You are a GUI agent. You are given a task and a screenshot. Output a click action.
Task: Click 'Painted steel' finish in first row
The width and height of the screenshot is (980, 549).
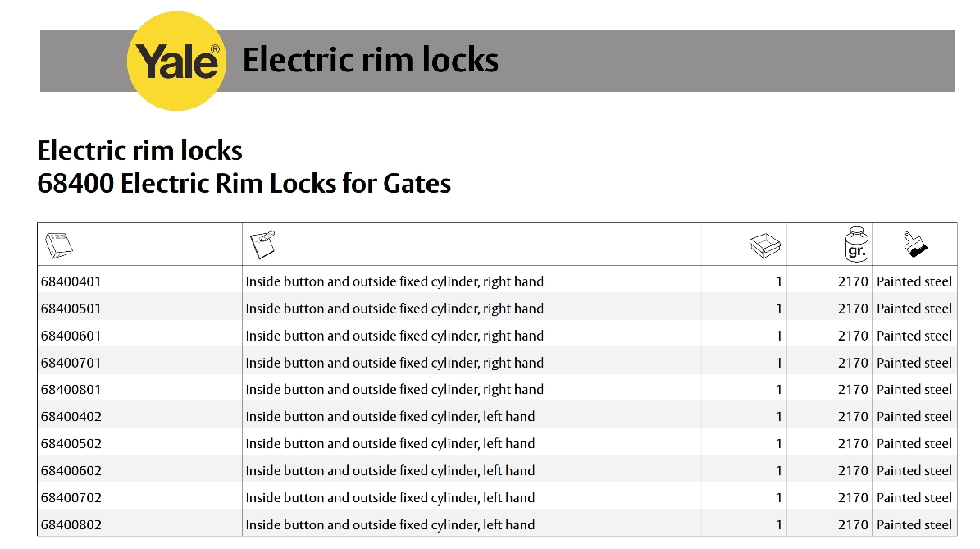pos(914,281)
